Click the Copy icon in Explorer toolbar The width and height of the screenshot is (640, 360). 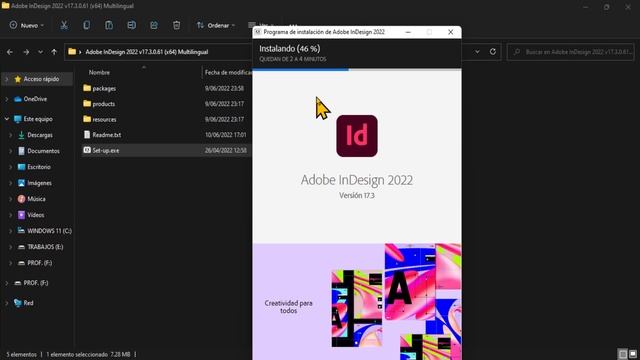[x=87, y=25]
